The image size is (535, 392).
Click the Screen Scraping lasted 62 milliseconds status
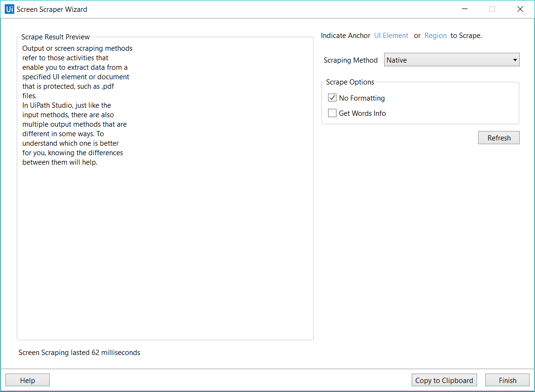click(79, 353)
